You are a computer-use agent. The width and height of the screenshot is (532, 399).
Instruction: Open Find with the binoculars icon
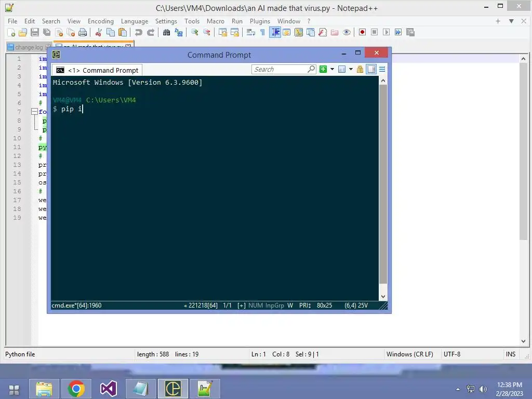pyautogui.click(x=166, y=32)
